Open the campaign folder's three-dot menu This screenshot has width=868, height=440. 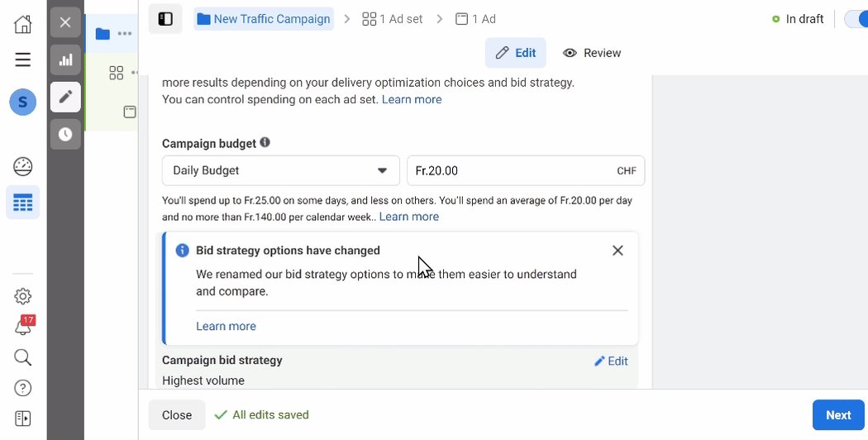(x=125, y=34)
